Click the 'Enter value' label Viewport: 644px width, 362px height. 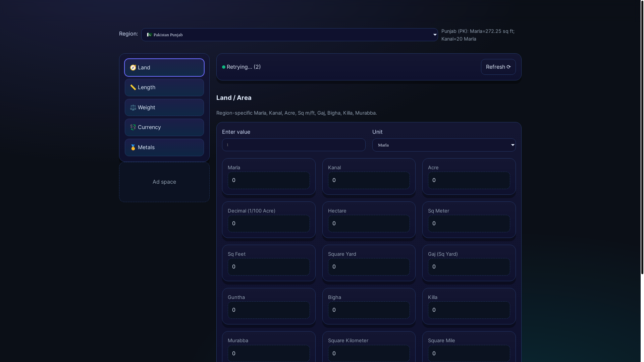pos(236,132)
